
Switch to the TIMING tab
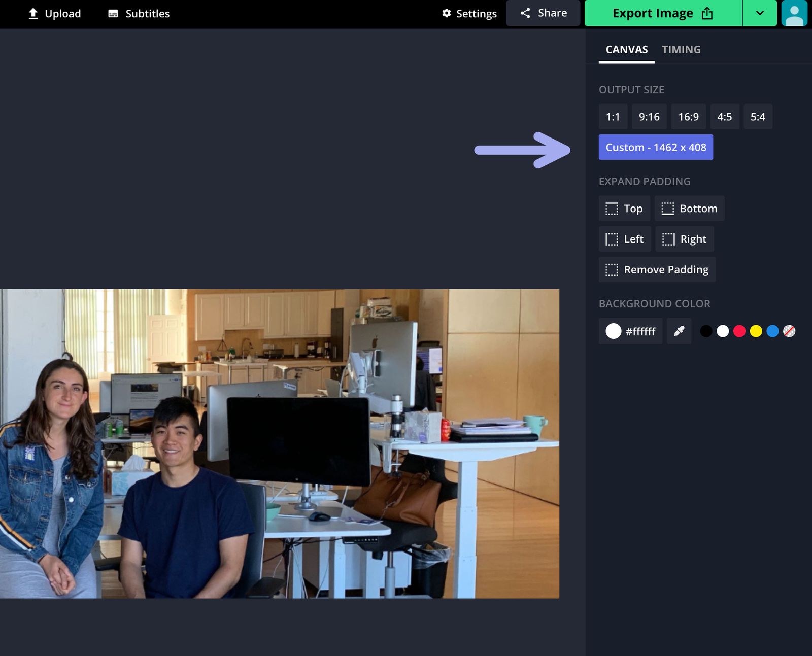pos(681,49)
